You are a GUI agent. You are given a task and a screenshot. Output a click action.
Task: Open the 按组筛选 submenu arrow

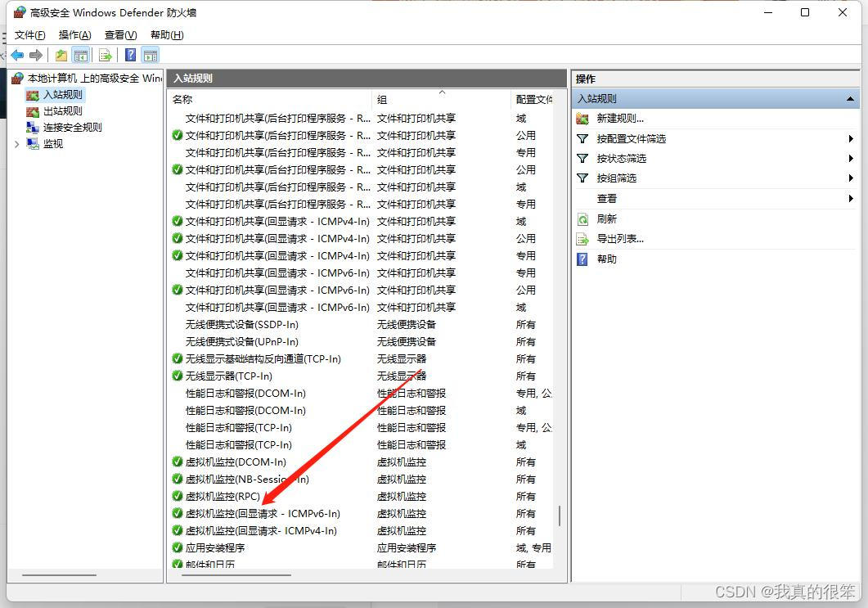tap(851, 178)
